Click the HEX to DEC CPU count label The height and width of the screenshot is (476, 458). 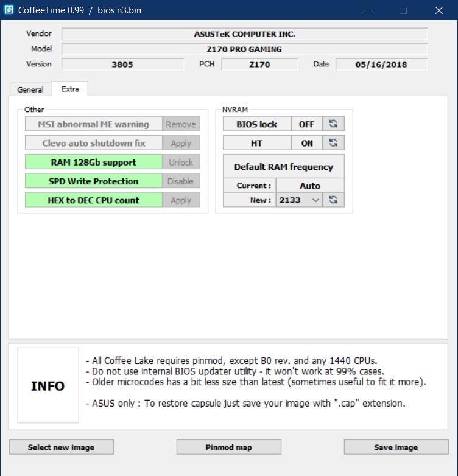[x=94, y=200]
